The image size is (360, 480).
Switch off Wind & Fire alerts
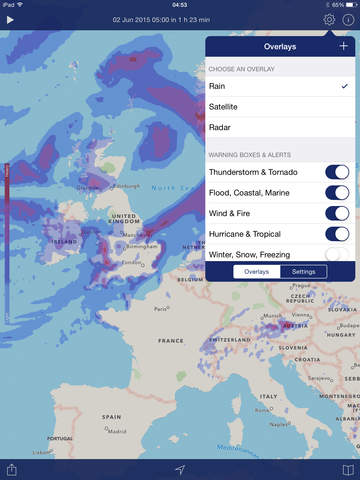(337, 213)
